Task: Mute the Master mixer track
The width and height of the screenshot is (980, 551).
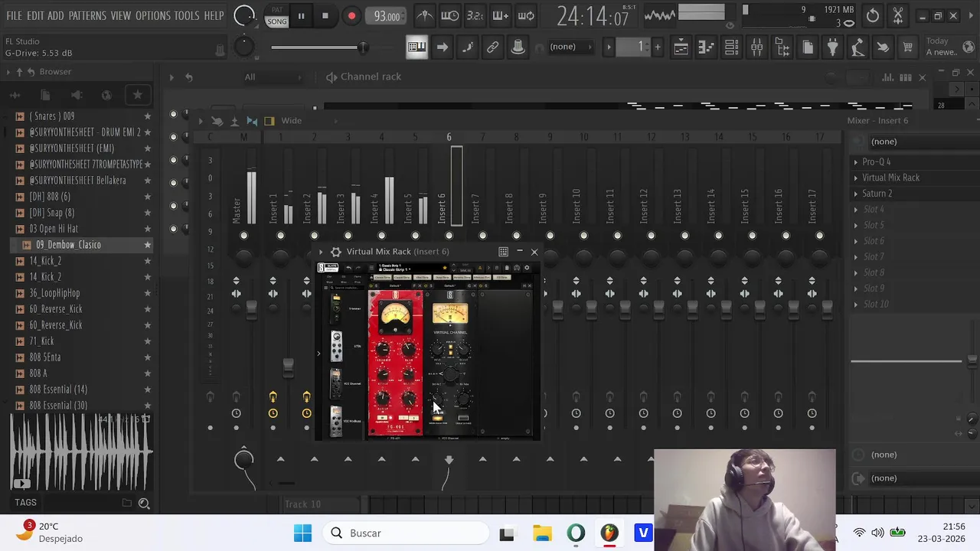Action: pyautogui.click(x=243, y=236)
